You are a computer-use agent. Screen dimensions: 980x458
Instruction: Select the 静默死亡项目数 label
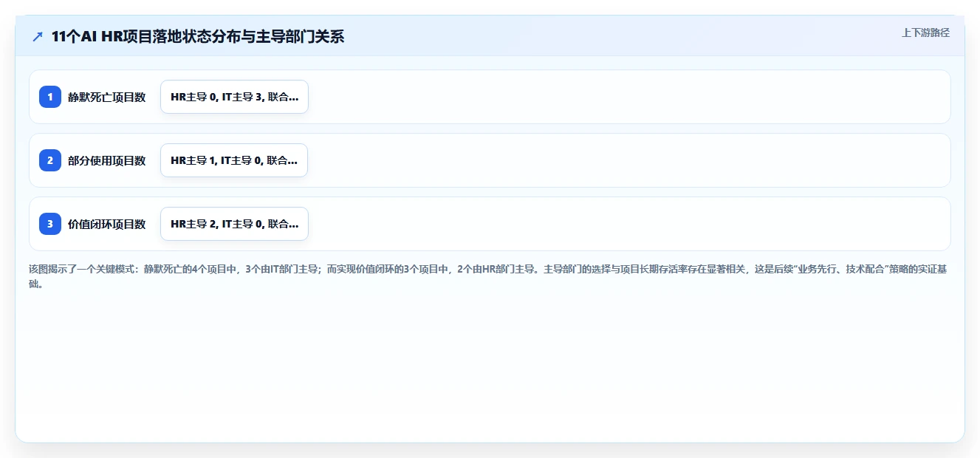(x=107, y=97)
